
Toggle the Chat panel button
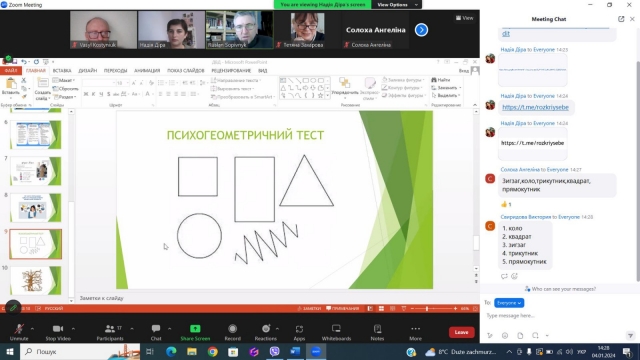(x=156, y=332)
